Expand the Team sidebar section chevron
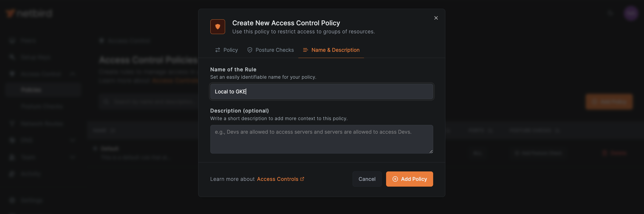The width and height of the screenshot is (644, 214). point(72,157)
